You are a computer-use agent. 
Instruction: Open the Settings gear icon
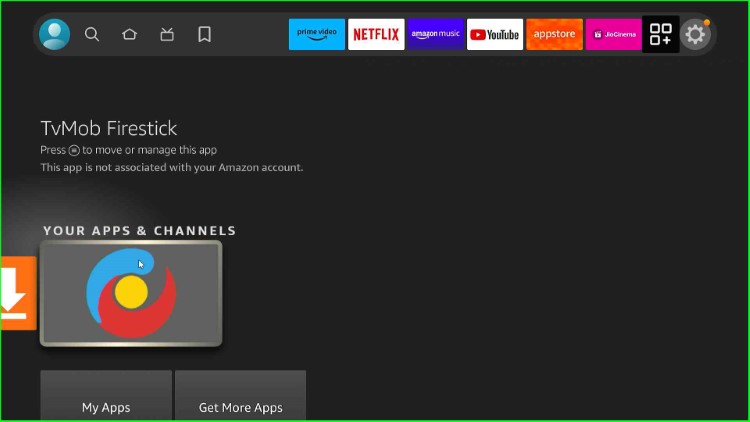pyautogui.click(x=695, y=34)
